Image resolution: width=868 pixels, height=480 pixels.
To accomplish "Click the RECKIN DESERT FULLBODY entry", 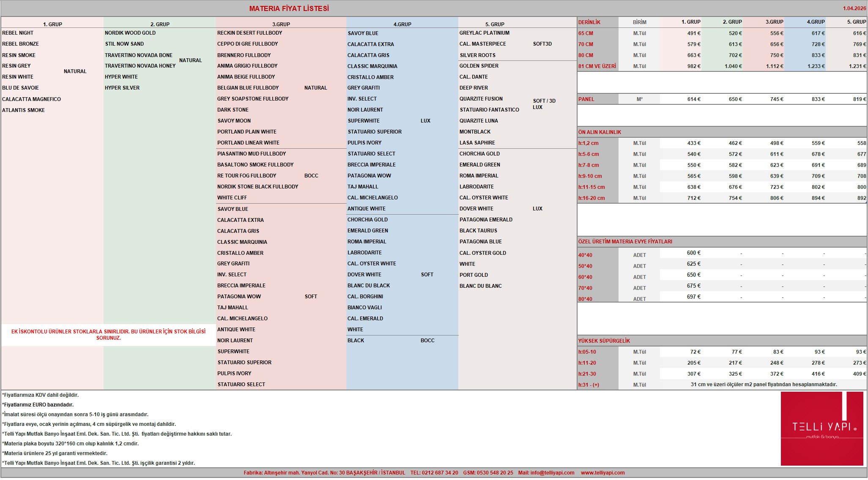I will 249,33.
